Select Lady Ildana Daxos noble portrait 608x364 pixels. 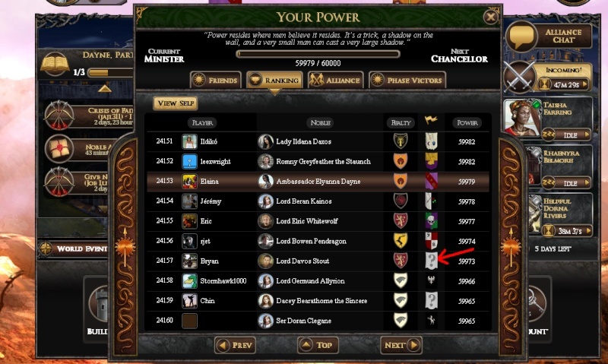(265, 141)
